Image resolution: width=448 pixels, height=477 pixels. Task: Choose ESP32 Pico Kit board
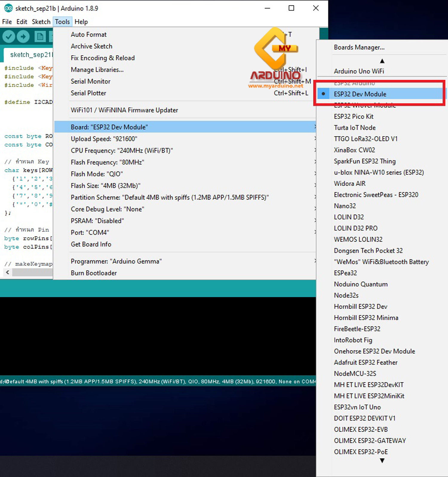pyautogui.click(x=354, y=116)
